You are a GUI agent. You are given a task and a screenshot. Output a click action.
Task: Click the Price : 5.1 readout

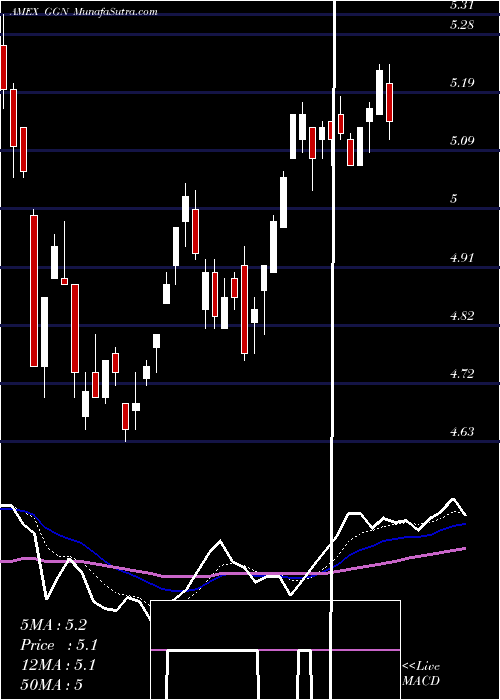(59, 645)
